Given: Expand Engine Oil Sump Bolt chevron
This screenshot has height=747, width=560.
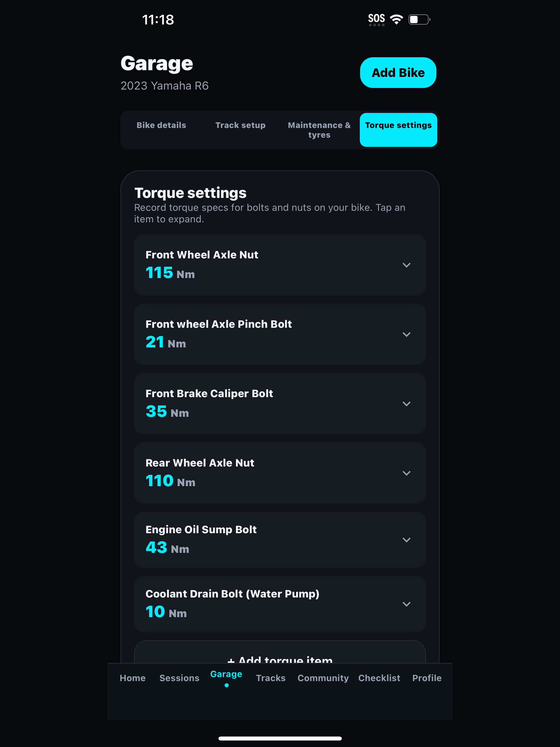Looking at the screenshot, I should tap(406, 540).
